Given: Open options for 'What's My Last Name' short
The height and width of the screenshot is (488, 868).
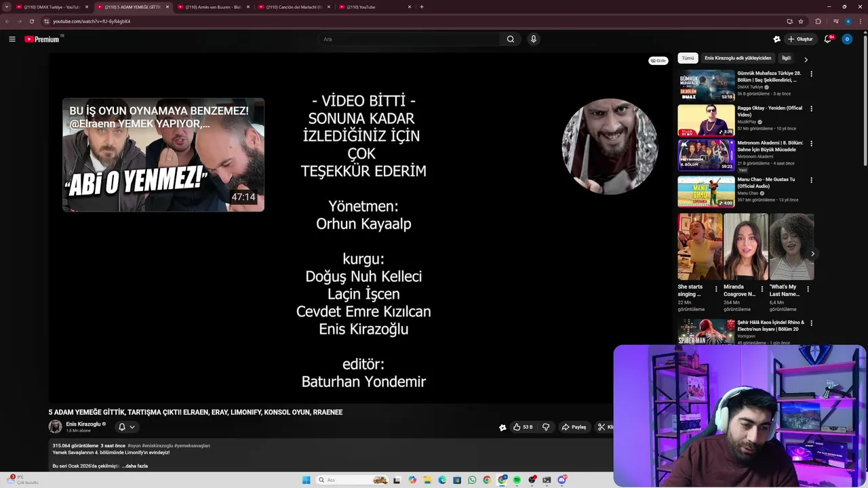Looking at the screenshot, I should [808, 289].
